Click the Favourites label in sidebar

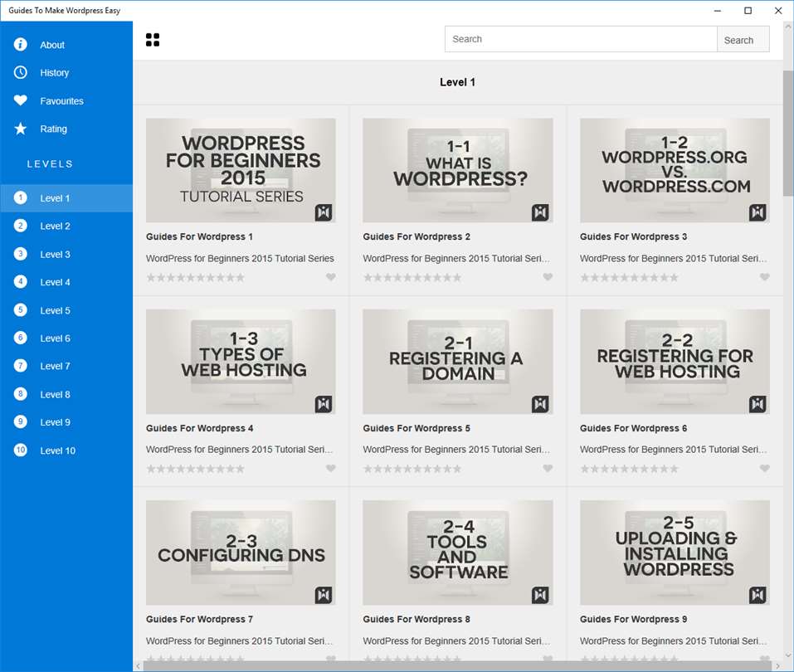tap(61, 101)
